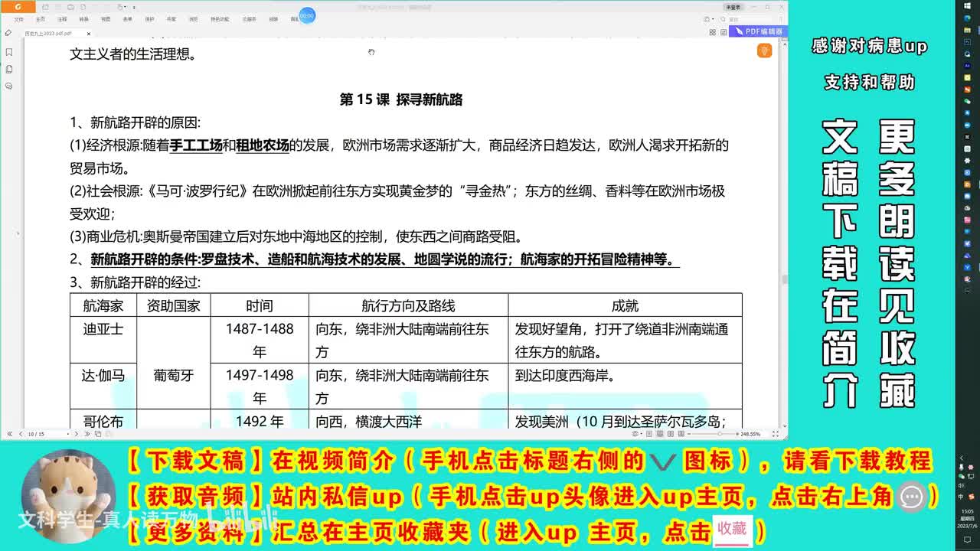Click the pencil icon left of document tab
Screen dimensions: 980x551
8,33
